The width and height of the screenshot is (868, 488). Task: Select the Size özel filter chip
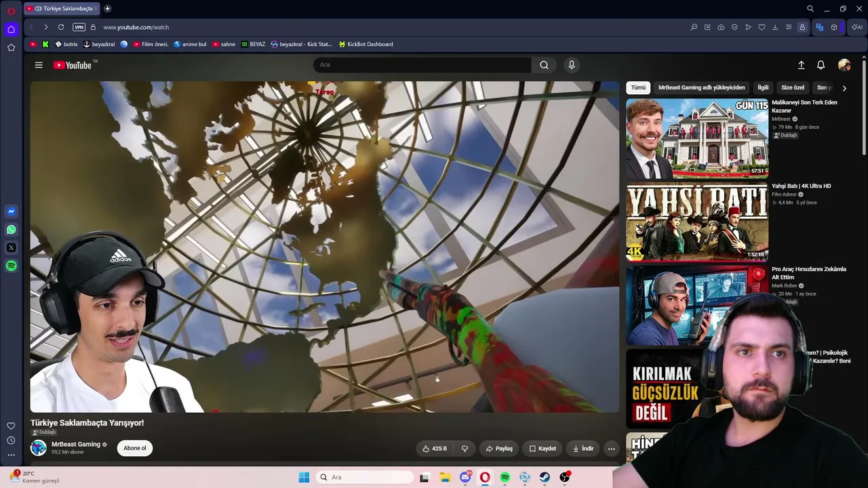tap(793, 87)
